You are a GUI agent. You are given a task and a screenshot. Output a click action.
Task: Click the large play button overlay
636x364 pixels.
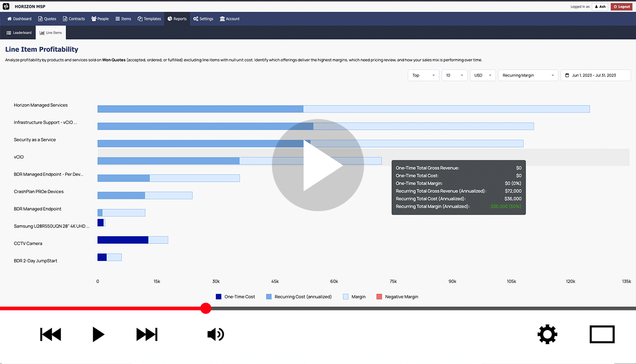click(318, 165)
